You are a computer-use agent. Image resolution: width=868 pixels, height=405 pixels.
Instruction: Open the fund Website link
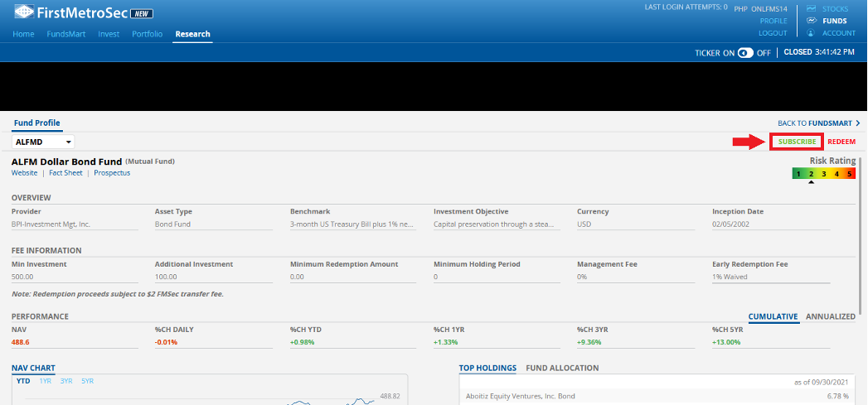point(24,172)
